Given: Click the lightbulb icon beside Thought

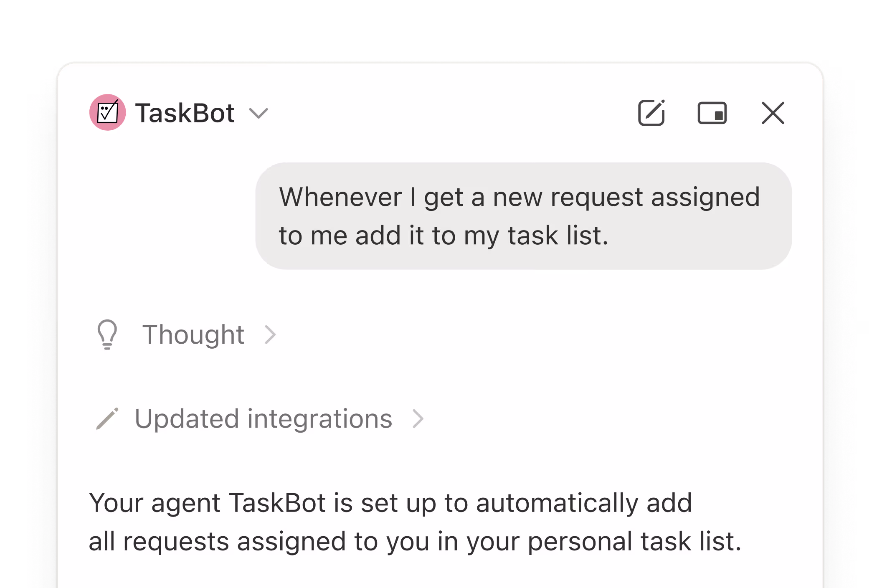Looking at the screenshot, I should click(x=107, y=334).
